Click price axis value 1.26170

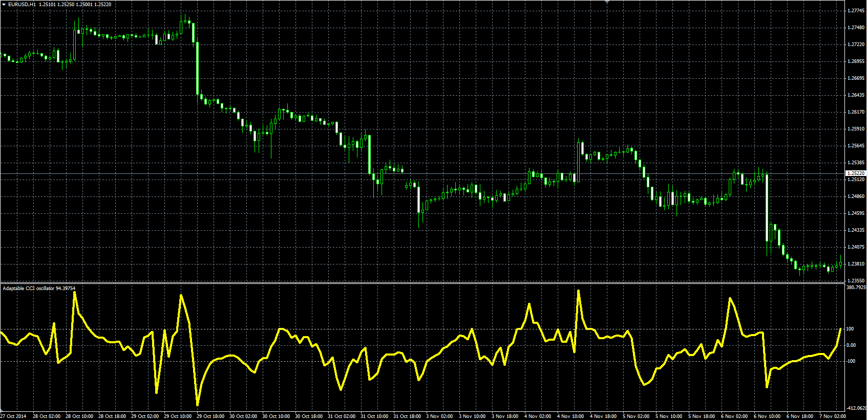(856, 112)
